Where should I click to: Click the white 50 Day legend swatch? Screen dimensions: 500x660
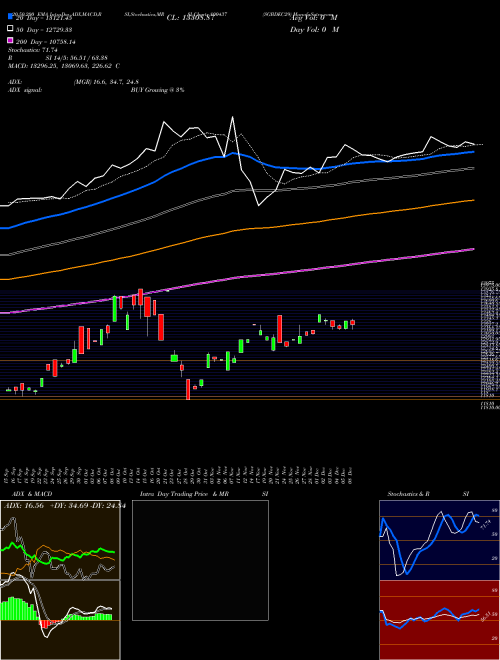point(10,29)
